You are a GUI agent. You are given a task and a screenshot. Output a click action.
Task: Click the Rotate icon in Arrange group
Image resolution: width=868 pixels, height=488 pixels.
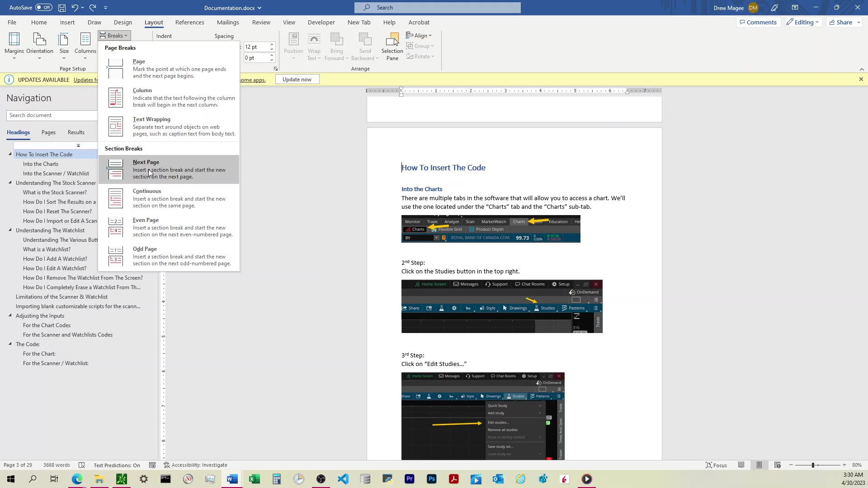pyautogui.click(x=420, y=56)
